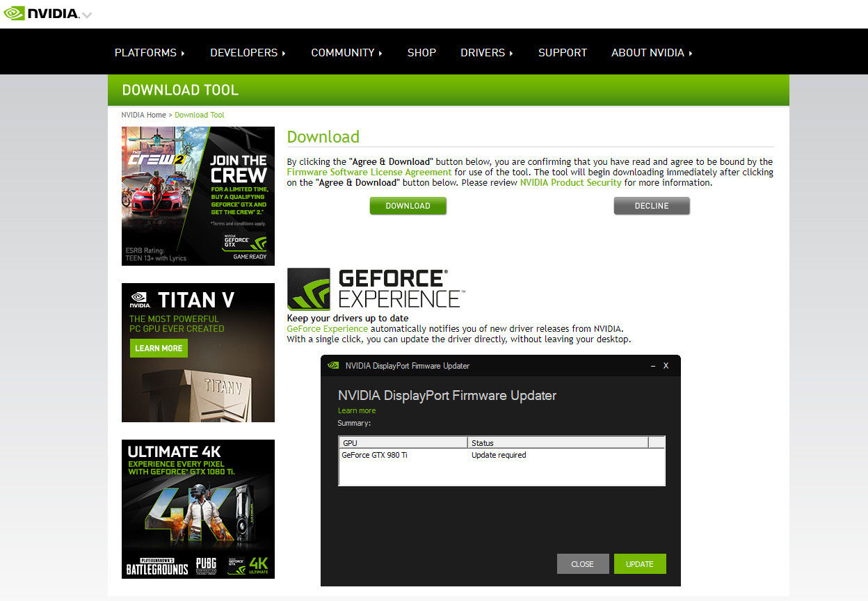The width and height of the screenshot is (868, 601).
Task: Click the green DOWNLOAD button
Action: click(x=408, y=206)
